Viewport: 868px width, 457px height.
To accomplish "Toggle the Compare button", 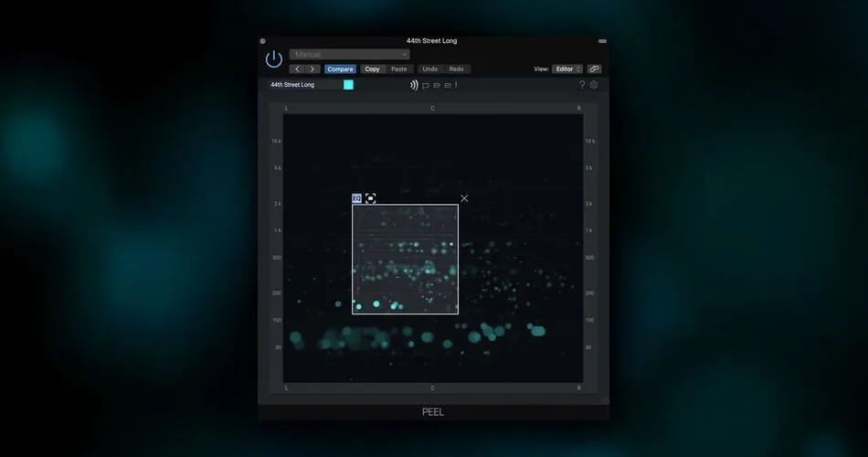I will (x=340, y=69).
